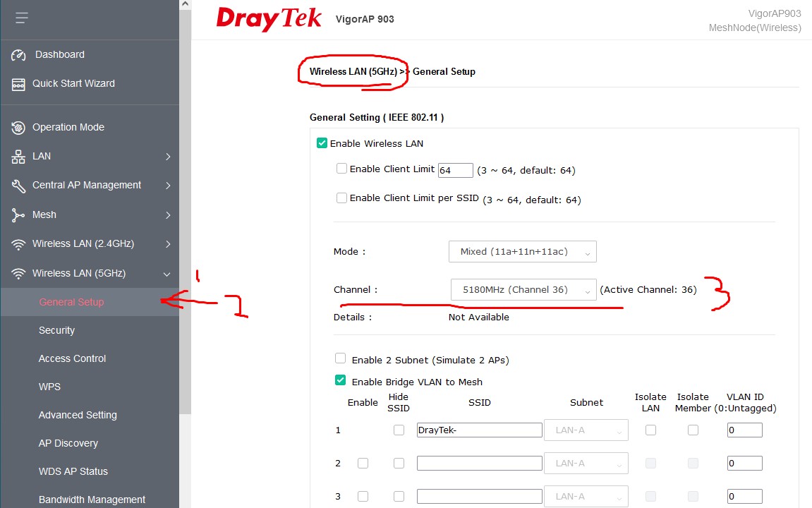This screenshot has width=812, height=508.
Task: Select AP Discovery menu item
Action: pyautogui.click(x=68, y=443)
